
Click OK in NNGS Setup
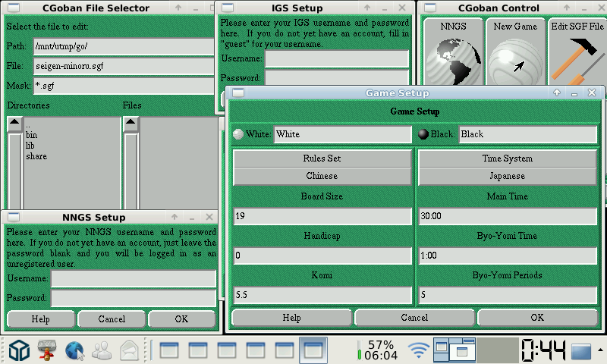tap(181, 319)
